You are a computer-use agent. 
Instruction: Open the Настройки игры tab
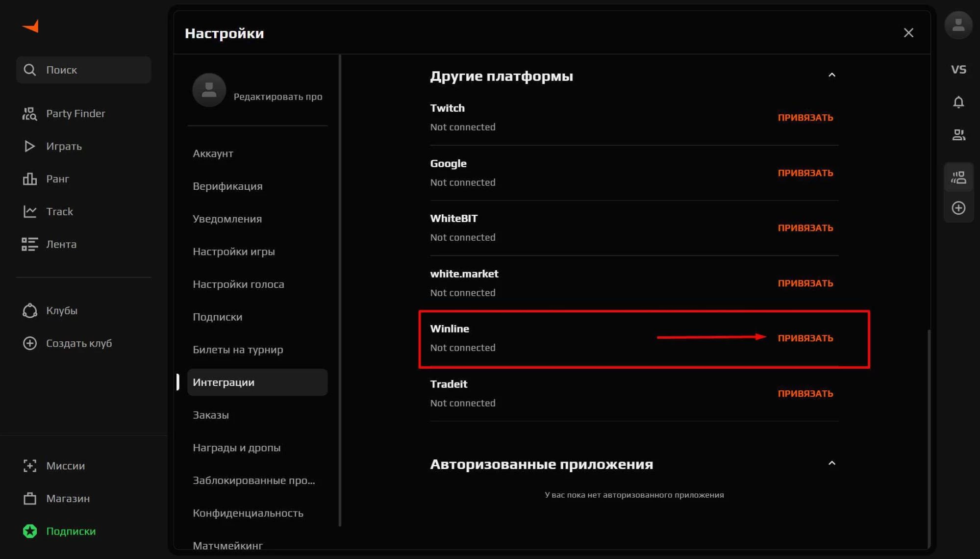click(257, 252)
